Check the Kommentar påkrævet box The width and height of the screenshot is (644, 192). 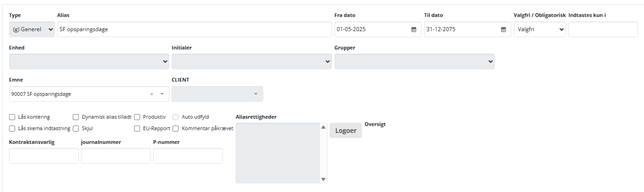176,129
